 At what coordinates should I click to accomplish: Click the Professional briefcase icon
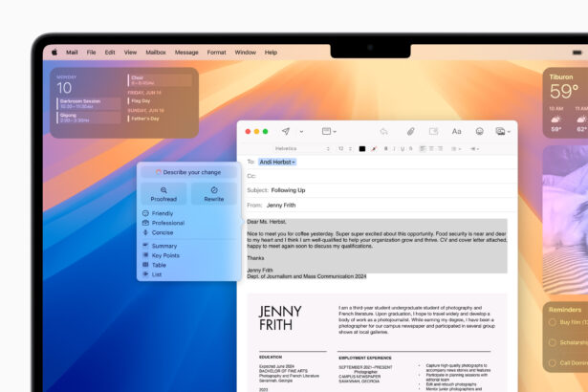(x=145, y=223)
